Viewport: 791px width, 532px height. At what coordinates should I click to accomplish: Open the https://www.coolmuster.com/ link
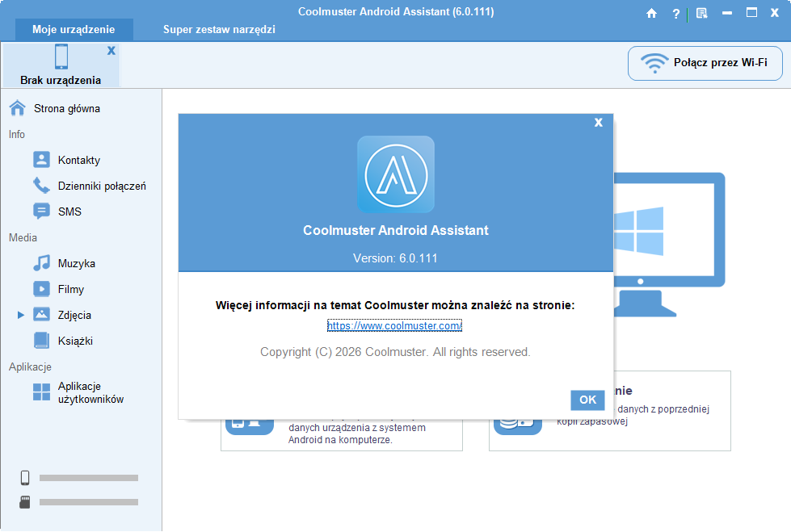point(394,326)
